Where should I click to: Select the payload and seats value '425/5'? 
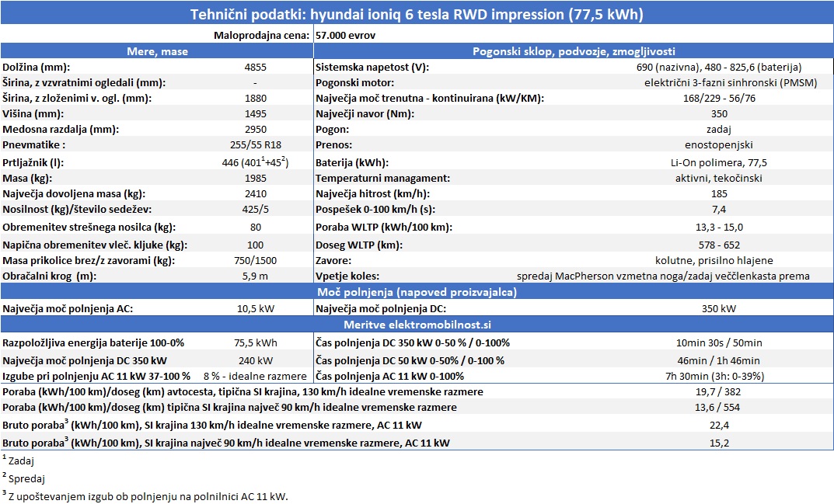point(255,210)
